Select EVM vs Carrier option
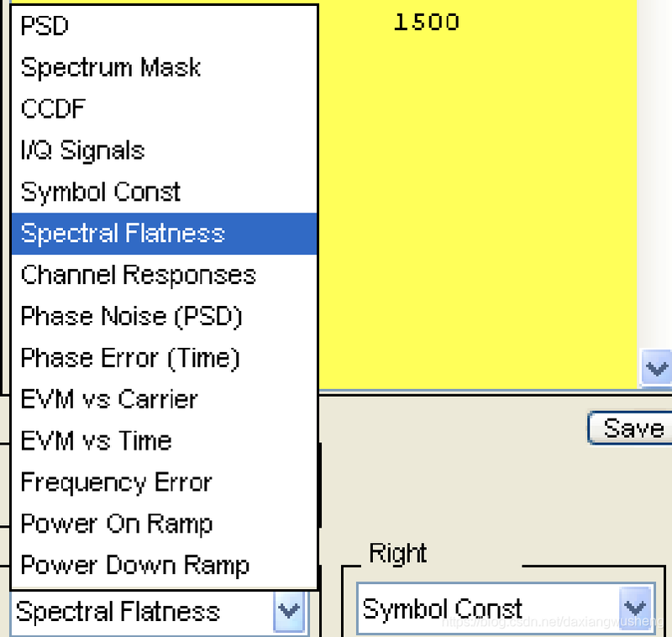The height and width of the screenshot is (637, 672). point(164,399)
